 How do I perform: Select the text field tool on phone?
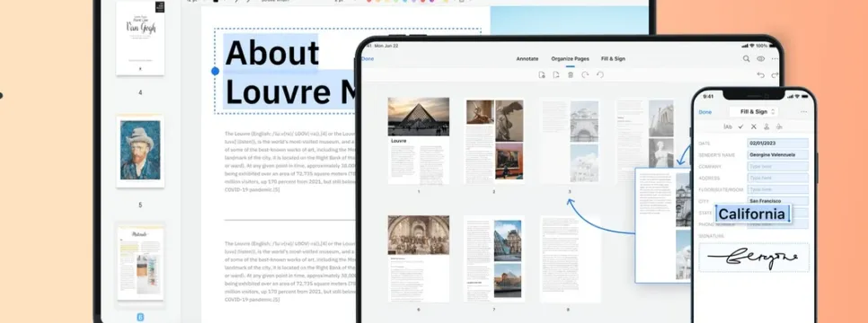click(x=728, y=127)
